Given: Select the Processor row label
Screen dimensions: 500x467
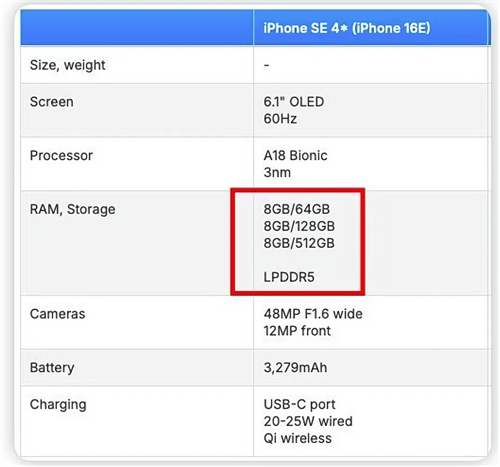Looking at the screenshot, I should pyautogui.click(x=61, y=156).
